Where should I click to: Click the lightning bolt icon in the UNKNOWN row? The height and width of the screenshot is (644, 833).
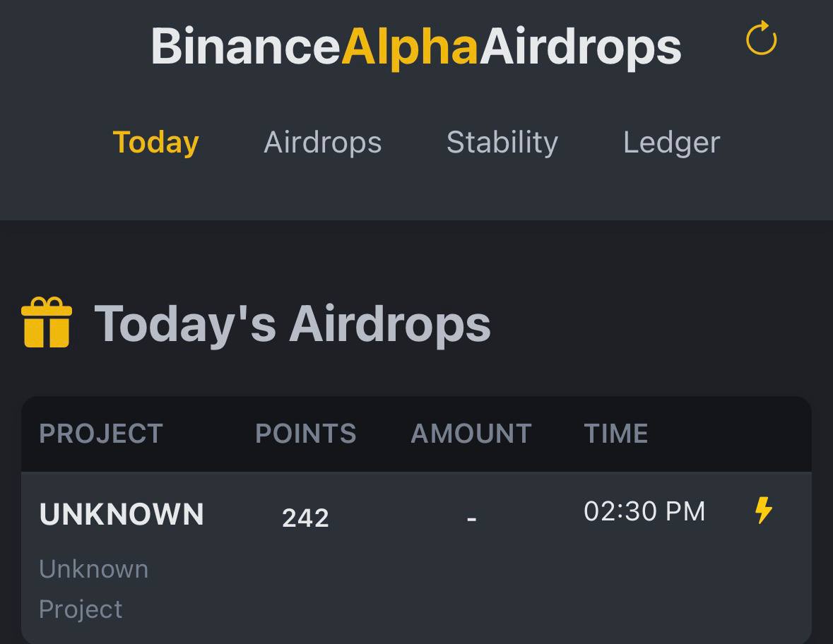764,510
